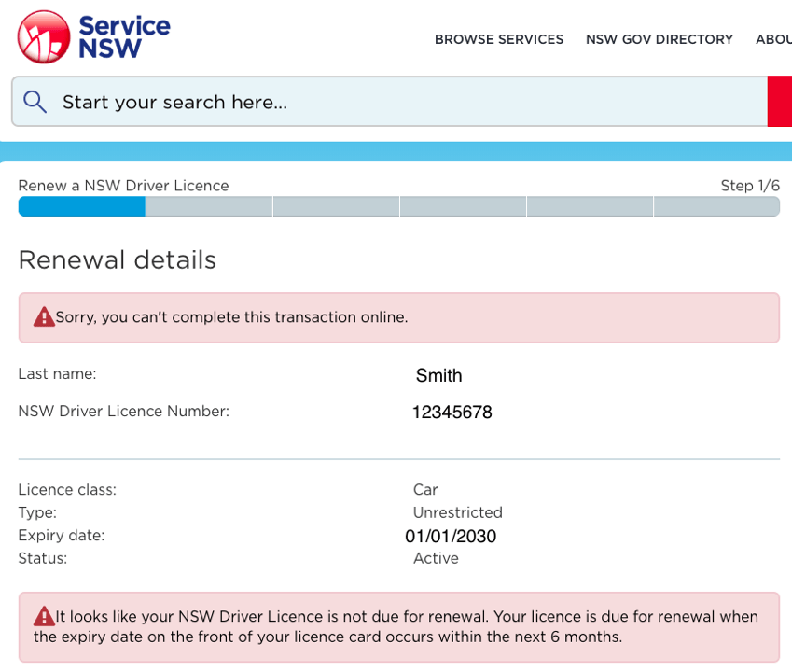
Task: Click the warning icon in the transaction error banner
Action: (44, 316)
